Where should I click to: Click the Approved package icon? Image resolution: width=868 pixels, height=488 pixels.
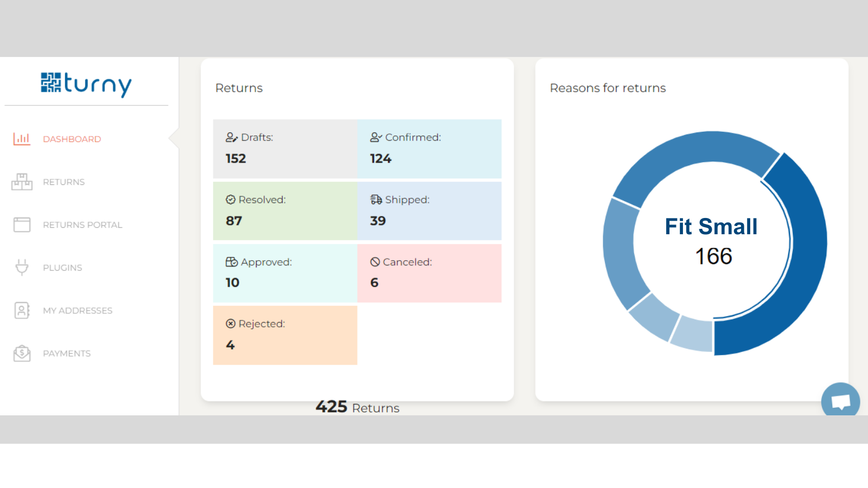point(232,262)
